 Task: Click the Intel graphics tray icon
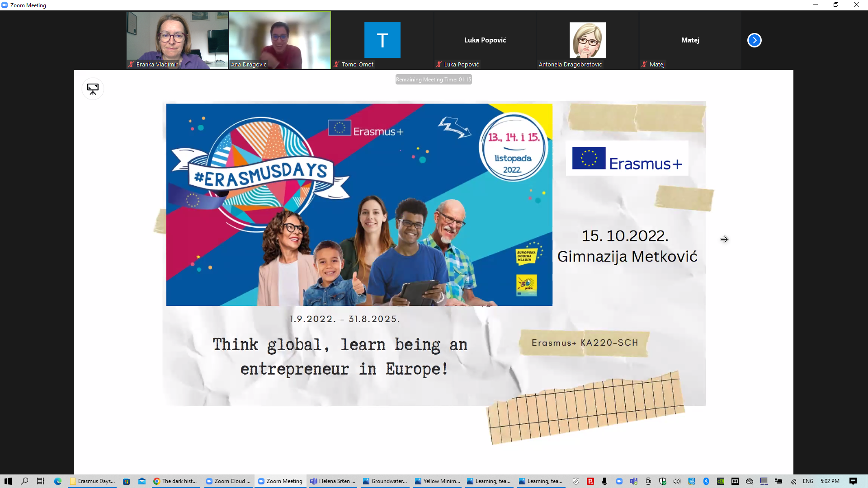[x=692, y=481]
